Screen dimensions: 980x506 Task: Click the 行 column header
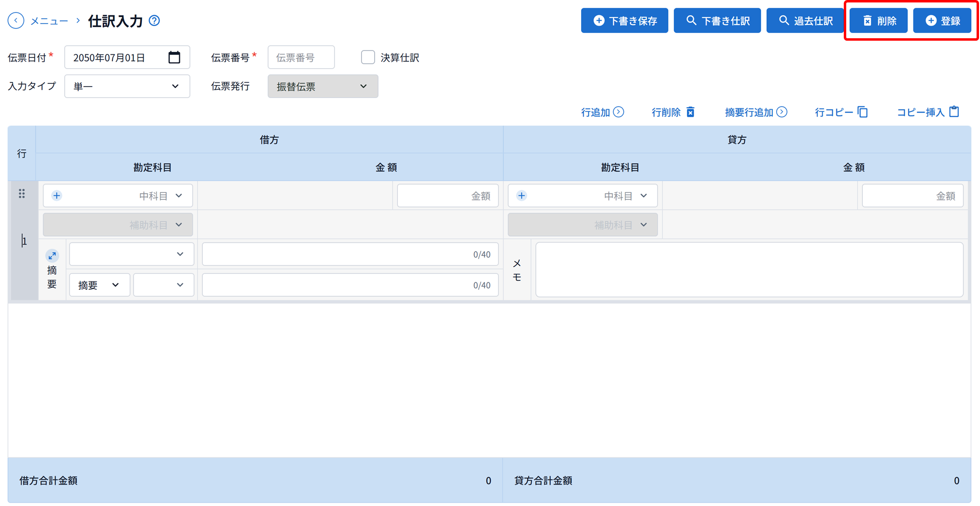(22, 153)
